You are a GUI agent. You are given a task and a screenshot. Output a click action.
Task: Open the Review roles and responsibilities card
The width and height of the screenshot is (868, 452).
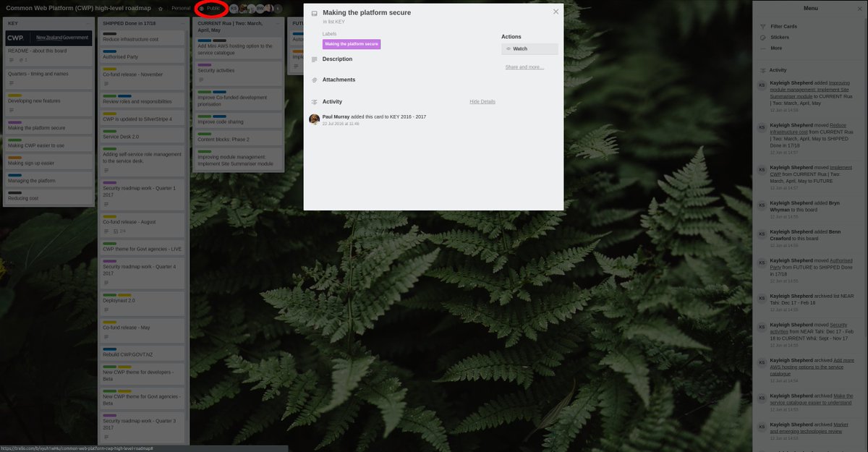point(143,100)
